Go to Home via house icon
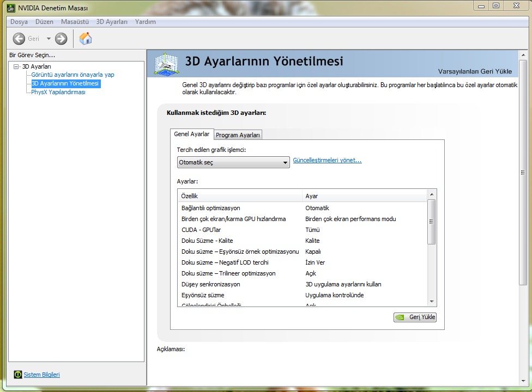 [x=86, y=38]
